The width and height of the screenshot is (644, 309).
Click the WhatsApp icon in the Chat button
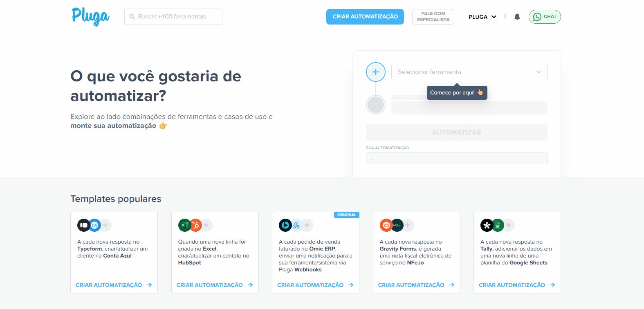[x=537, y=17]
